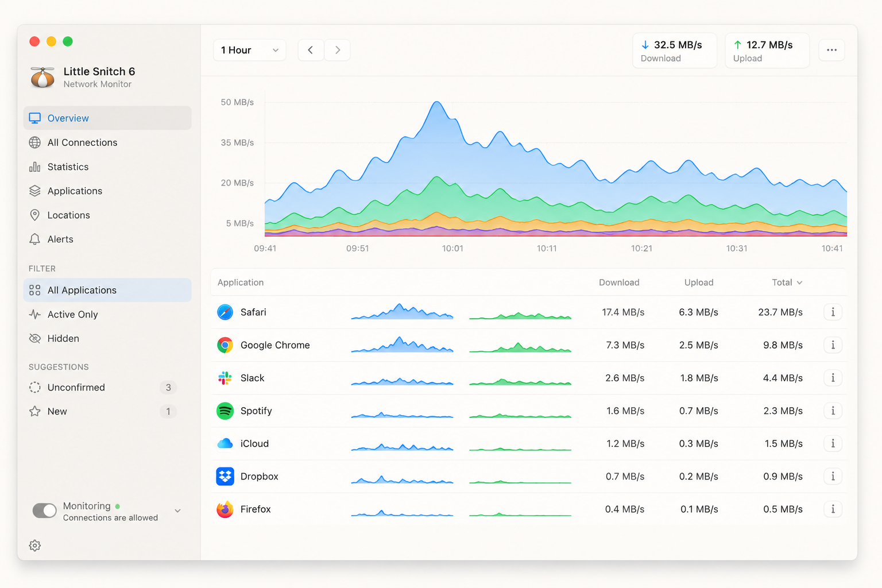Click Firefox total value 0.5 MB/s
882x588 pixels.
coord(783,509)
